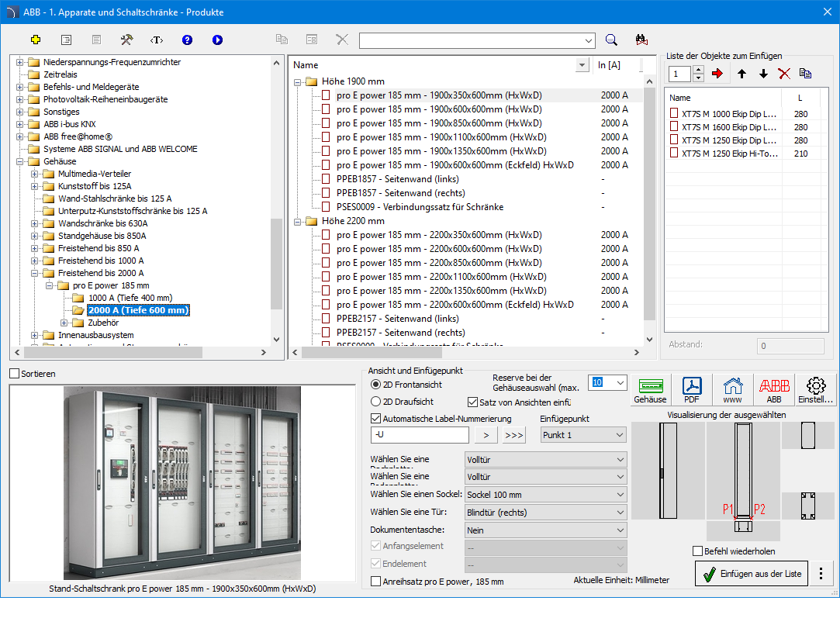840x625 pixels.
Task: Enable the Befehl wiederholen checkbox
Action: 698,551
